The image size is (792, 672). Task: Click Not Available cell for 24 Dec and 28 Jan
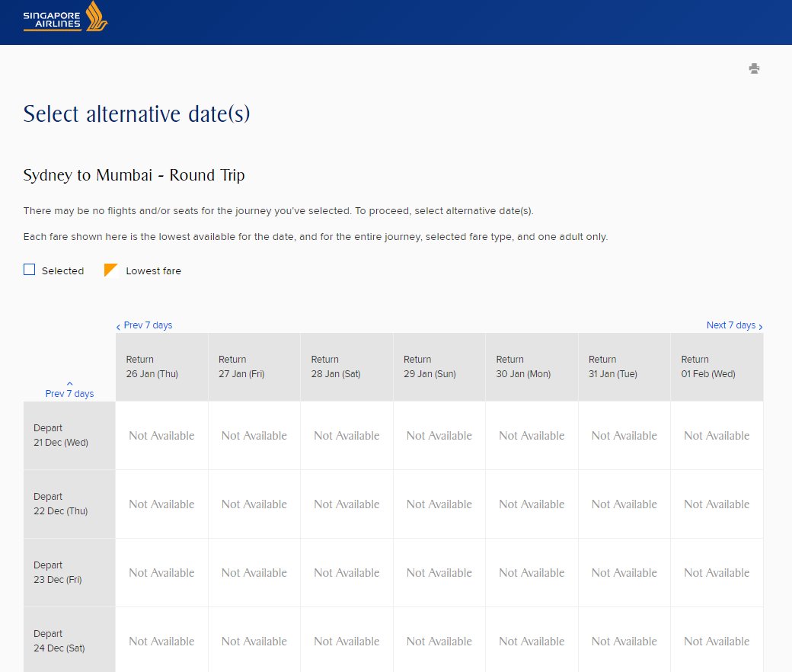[346, 641]
